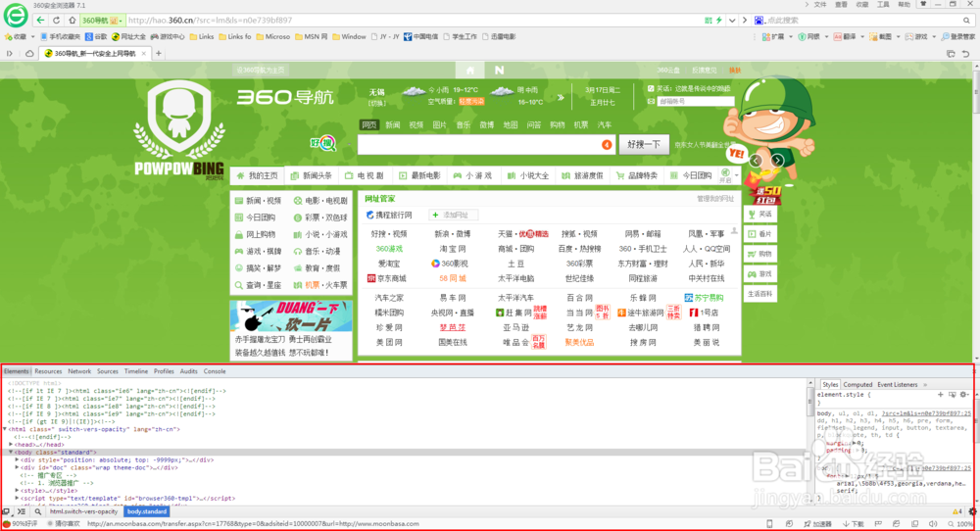
Task: Click the DUANG 一下 banner thumbnail
Action: click(291, 316)
